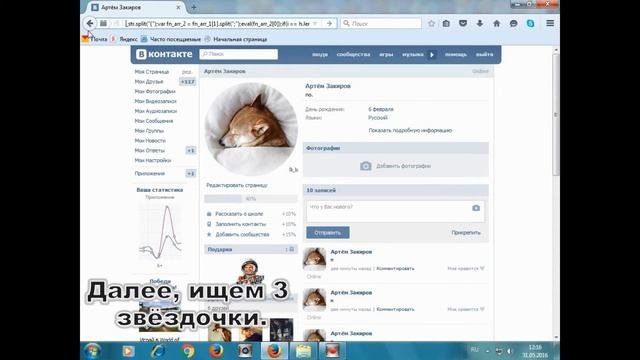Click Добавить сообщества suggestion
The image size is (640, 360).
coord(242,234)
